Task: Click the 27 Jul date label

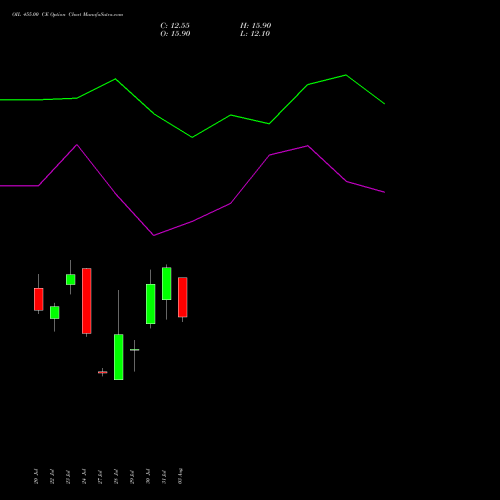Action: [x=100, y=476]
